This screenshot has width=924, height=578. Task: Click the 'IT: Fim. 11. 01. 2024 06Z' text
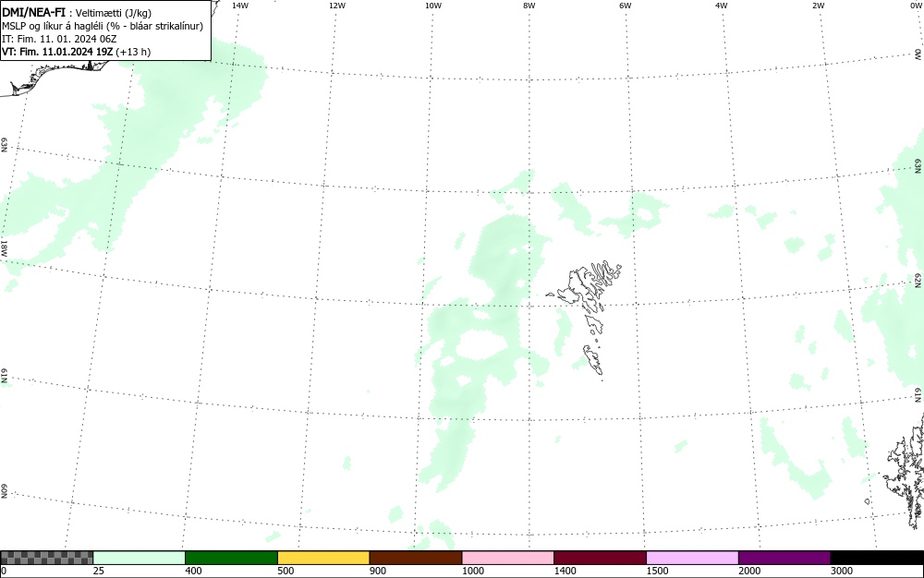[59, 39]
